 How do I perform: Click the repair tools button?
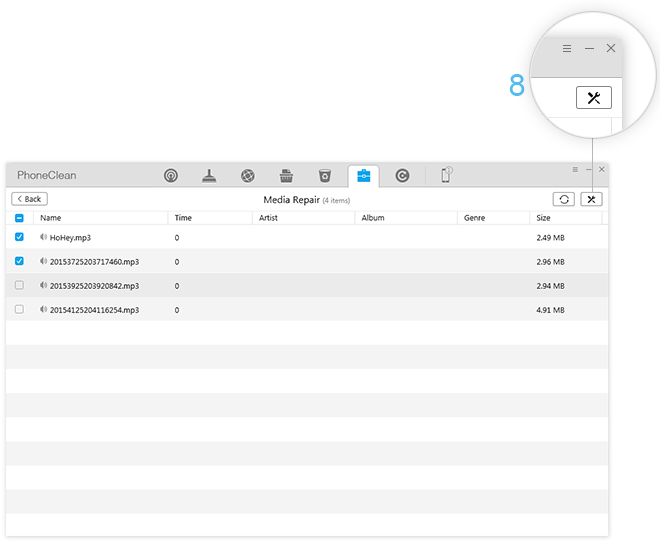[x=591, y=199]
